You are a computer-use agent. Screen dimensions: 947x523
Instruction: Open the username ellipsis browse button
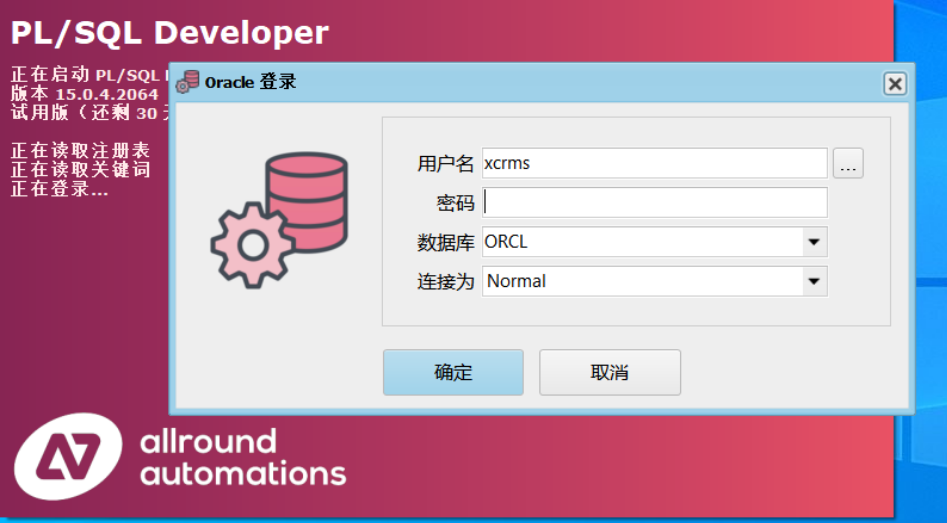pyautogui.click(x=848, y=163)
